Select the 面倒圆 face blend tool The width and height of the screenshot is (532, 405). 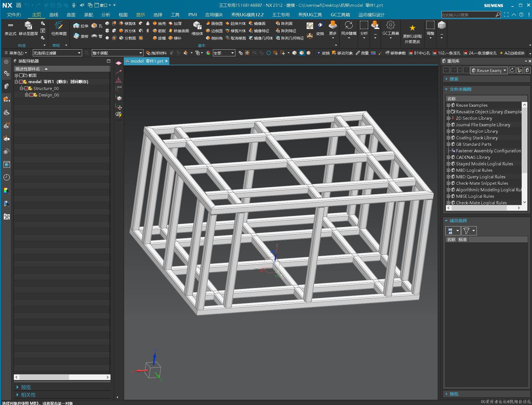point(214,24)
